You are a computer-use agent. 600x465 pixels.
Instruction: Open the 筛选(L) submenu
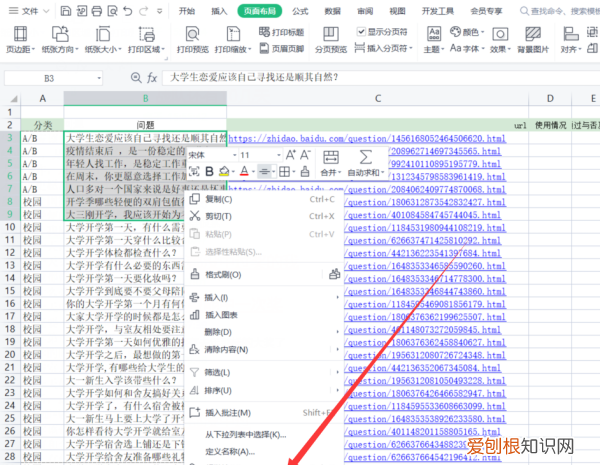264,372
